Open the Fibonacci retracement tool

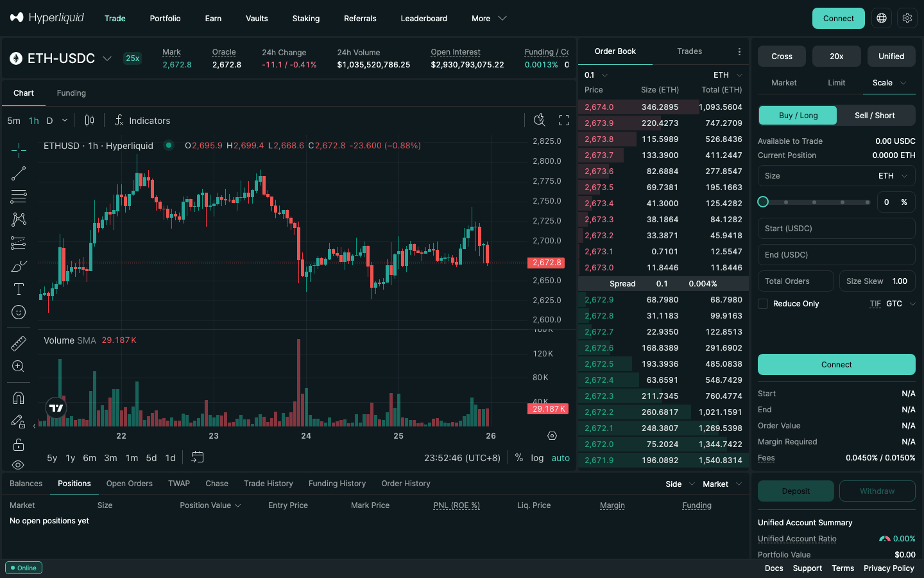19,197
